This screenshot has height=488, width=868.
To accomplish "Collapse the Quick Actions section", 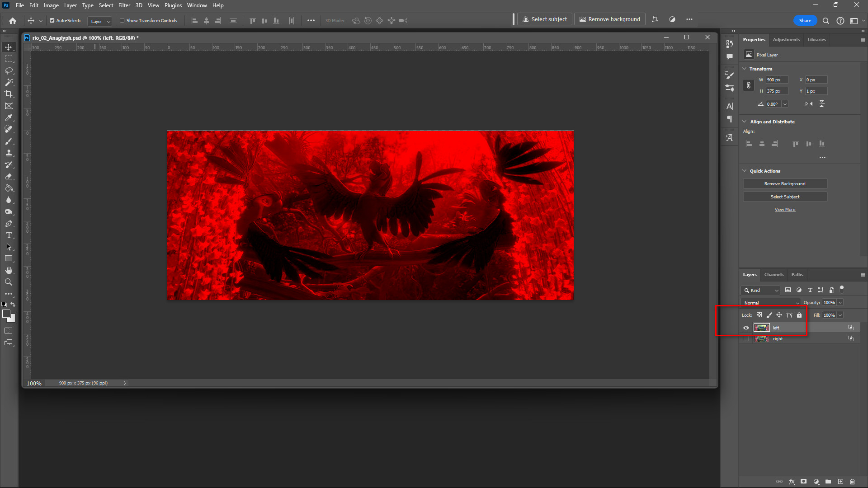I will coord(745,171).
